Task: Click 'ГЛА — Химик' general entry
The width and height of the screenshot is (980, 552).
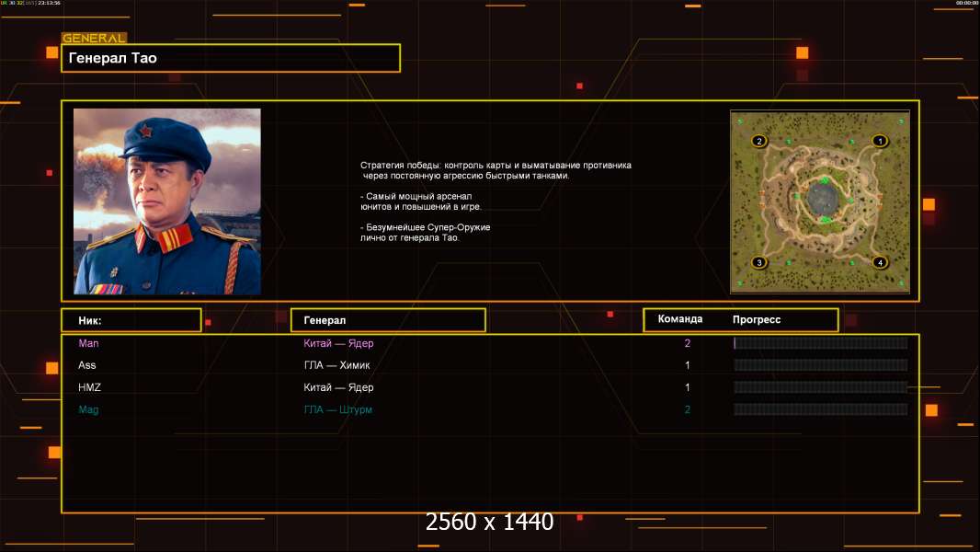Action: [336, 365]
